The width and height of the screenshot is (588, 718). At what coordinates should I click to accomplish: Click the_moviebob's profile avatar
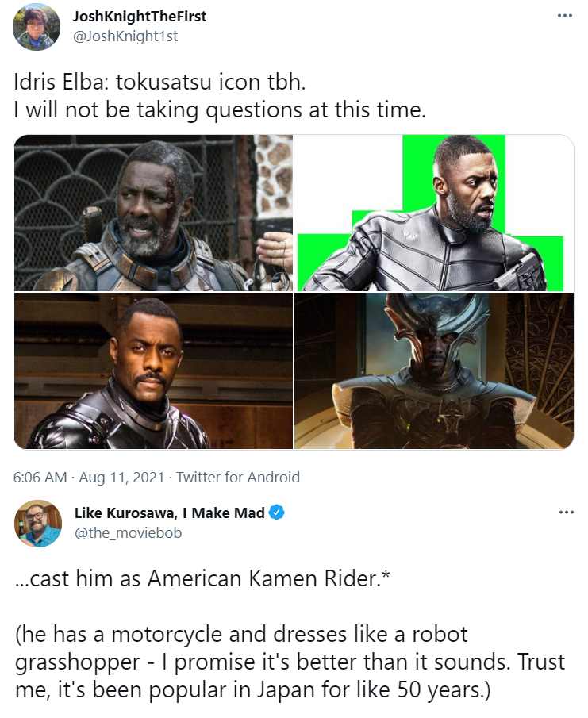(x=38, y=524)
